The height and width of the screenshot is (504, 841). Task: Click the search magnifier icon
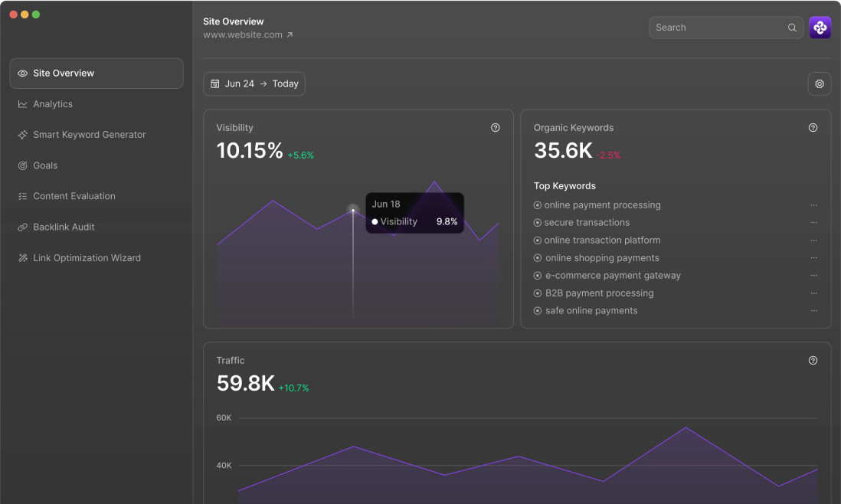[792, 28]
